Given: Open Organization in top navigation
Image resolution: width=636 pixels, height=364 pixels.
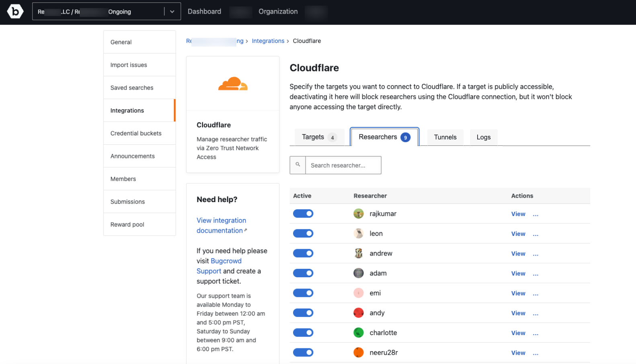Looking at the screenshot, I should click(278, 12).
